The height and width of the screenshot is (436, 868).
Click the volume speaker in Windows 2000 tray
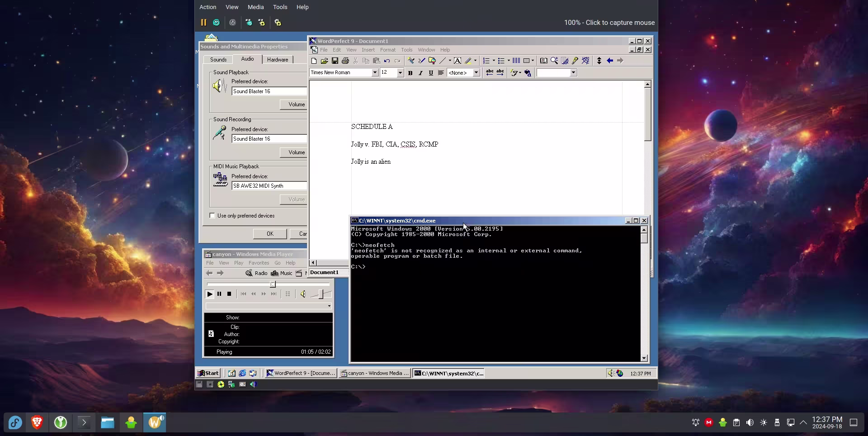(x=610, y=373)
